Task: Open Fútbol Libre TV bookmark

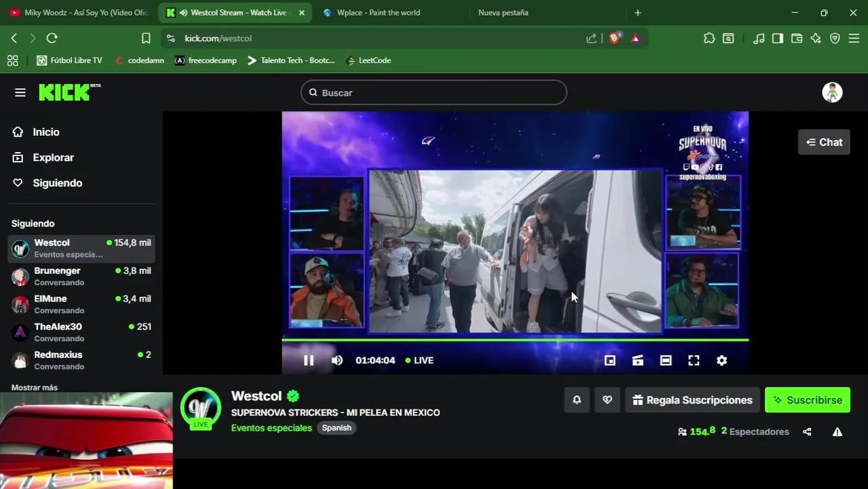Action: (x=69, y=60)
